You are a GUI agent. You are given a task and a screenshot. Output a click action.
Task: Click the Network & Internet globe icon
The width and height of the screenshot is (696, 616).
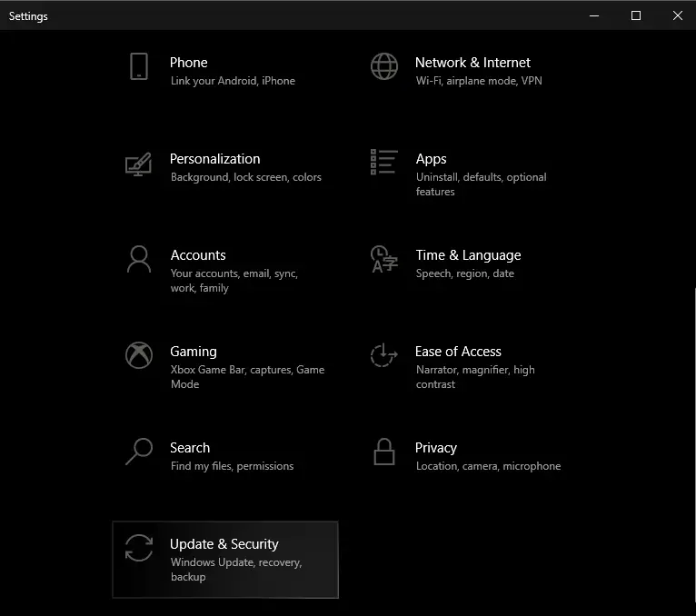pos(384,66)
